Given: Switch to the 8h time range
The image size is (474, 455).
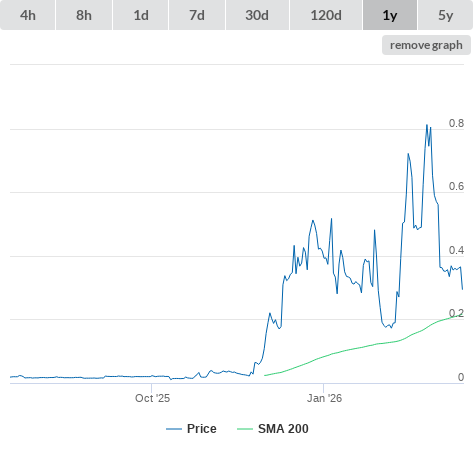Looking at the screenshot, I should tap(84, 15).
